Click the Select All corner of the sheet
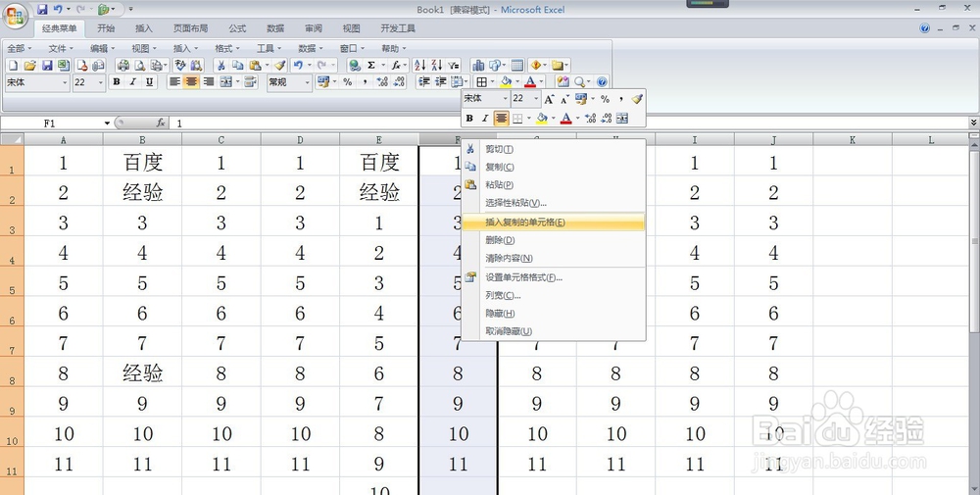The height and width of the screenshot is (495, 980). 12,140
